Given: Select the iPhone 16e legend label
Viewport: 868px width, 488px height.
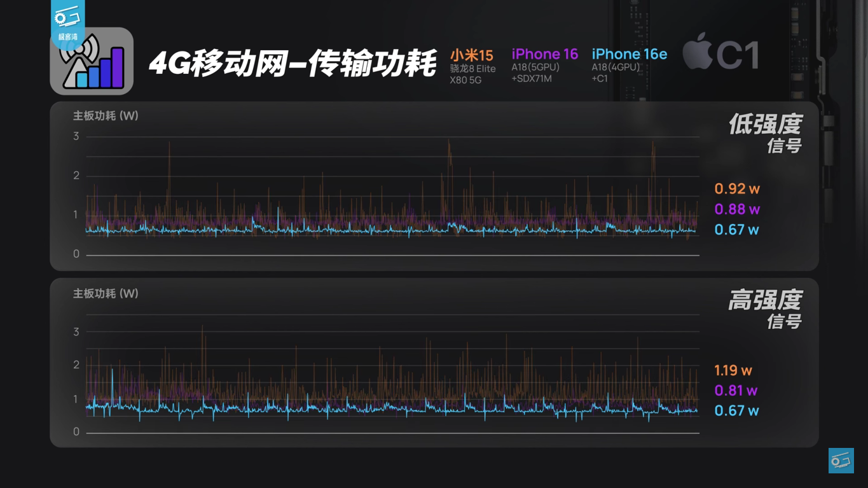Looking at the screenshot, I should [x=630, y=54].
